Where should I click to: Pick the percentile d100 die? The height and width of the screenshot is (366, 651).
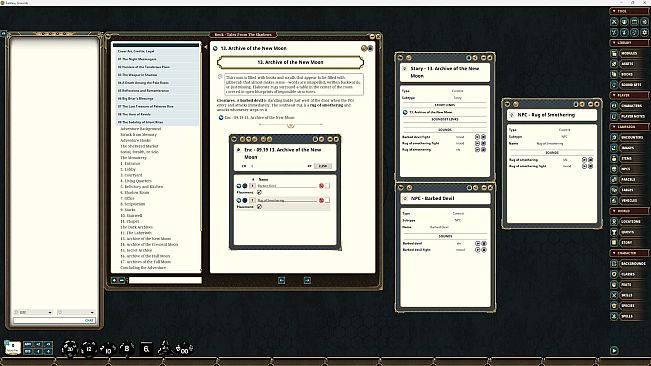[184, 349]
